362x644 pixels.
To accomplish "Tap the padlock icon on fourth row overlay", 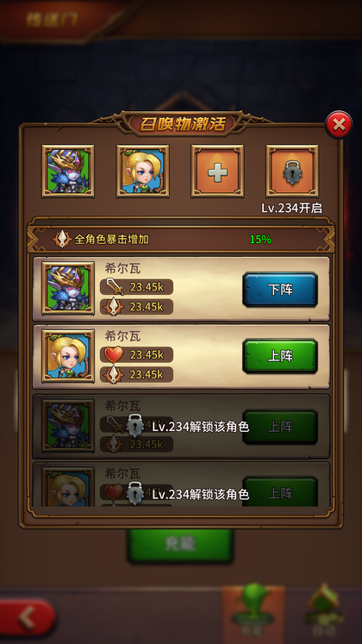I will coord(135,493).
